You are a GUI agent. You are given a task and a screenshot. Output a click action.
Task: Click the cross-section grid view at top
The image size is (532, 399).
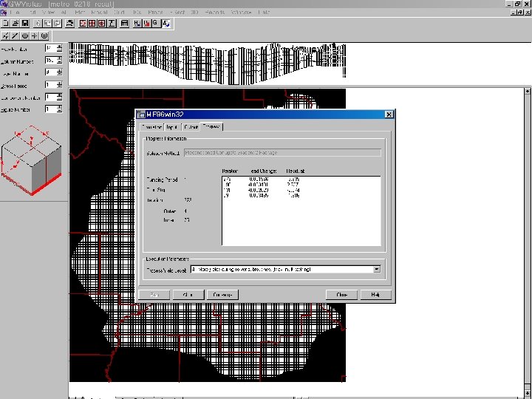click(x=208, y=64)
